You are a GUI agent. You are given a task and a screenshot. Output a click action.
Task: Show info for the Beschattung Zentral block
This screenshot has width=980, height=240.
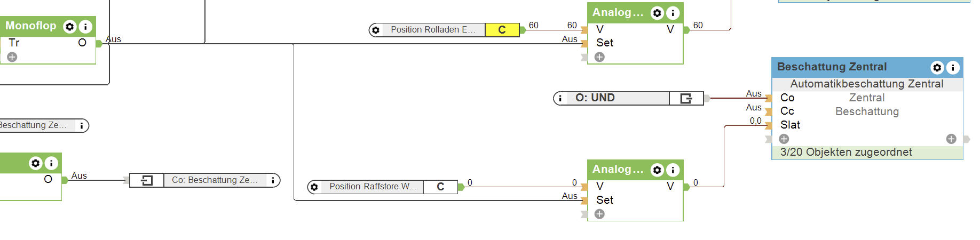coord(953,68)
